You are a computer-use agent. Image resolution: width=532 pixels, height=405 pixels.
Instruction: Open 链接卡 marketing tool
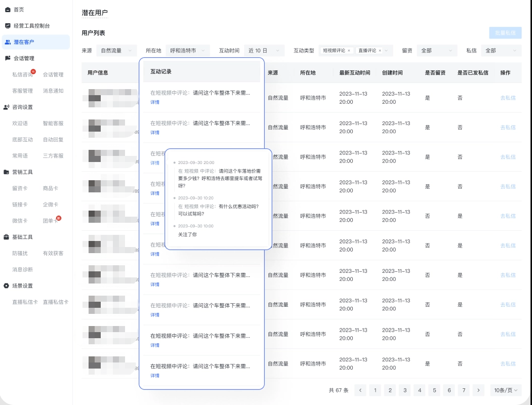point(20,205)
